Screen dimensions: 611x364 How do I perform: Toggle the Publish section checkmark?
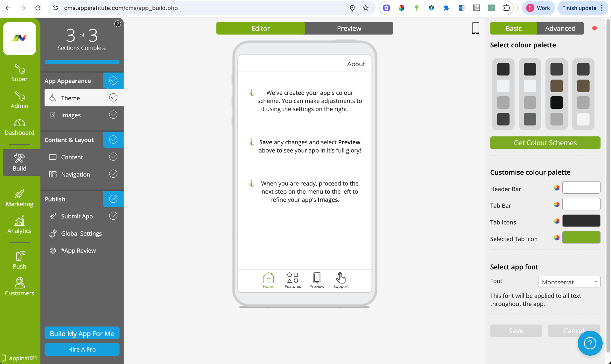(x=113, y=199)
